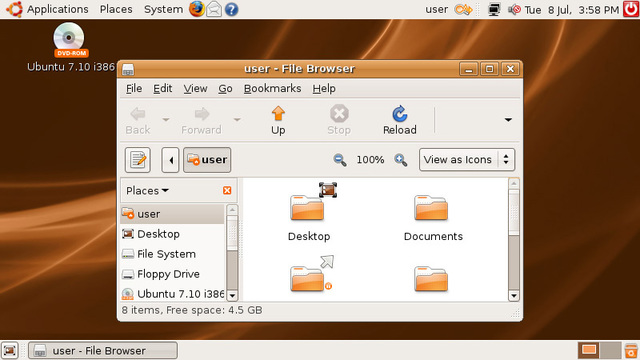Select user in Places sidebar
This screenshot has height=360, width=640.
[173, 214]
